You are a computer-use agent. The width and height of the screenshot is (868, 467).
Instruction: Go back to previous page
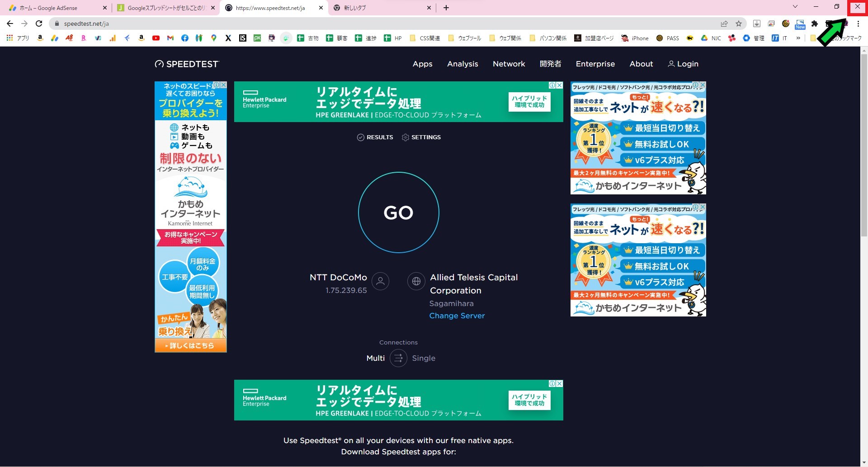click(10, 24)
